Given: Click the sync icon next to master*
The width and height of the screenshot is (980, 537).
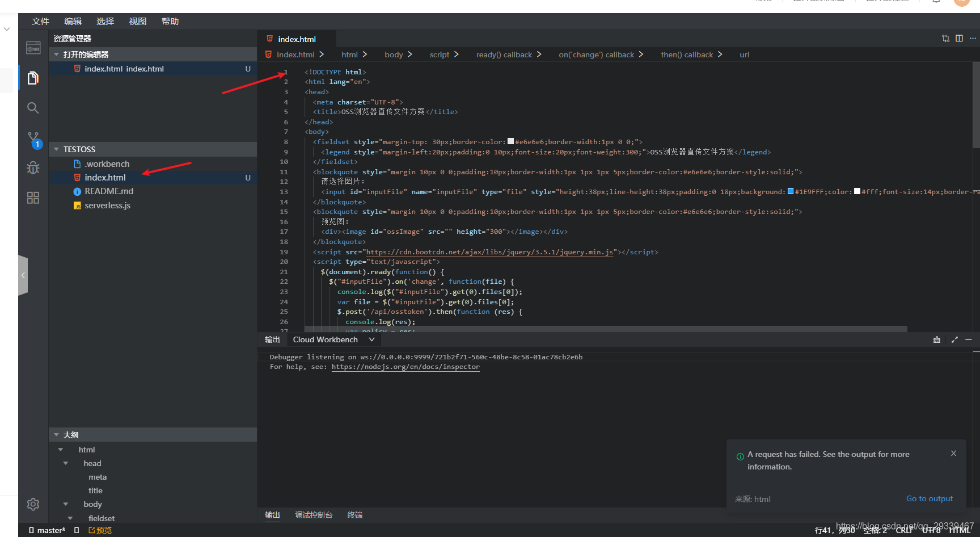Looking at the screenshot, I should tap(77, 530).
